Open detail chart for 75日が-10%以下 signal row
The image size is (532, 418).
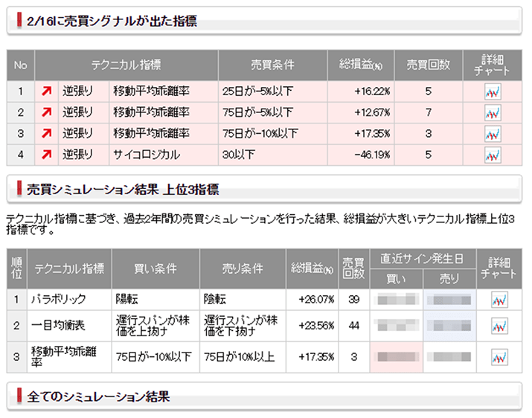coord(492,134)
